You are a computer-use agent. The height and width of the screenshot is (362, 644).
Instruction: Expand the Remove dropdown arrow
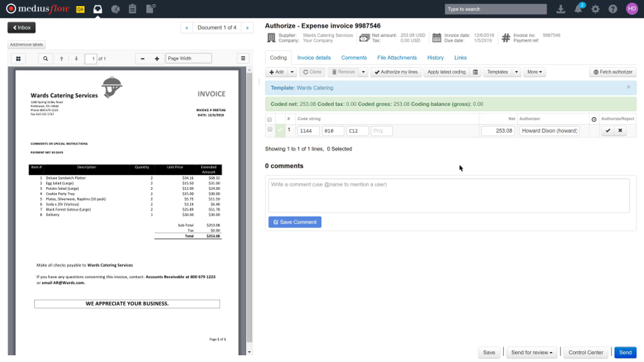[363, 72]
